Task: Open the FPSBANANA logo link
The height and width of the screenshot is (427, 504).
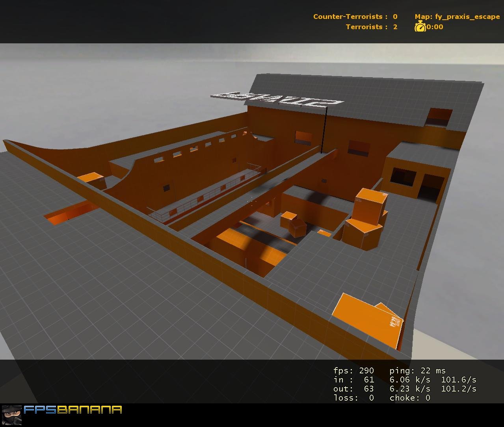Action: point(73,410)
